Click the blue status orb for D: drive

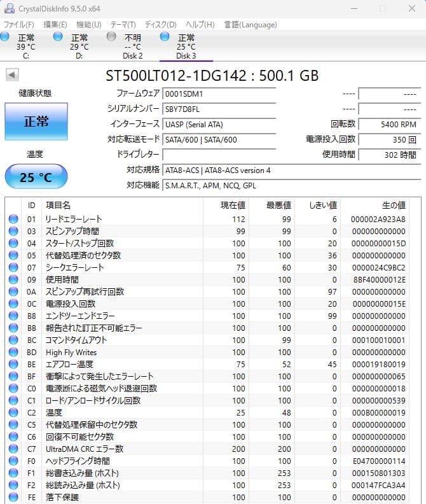[58, 37]
